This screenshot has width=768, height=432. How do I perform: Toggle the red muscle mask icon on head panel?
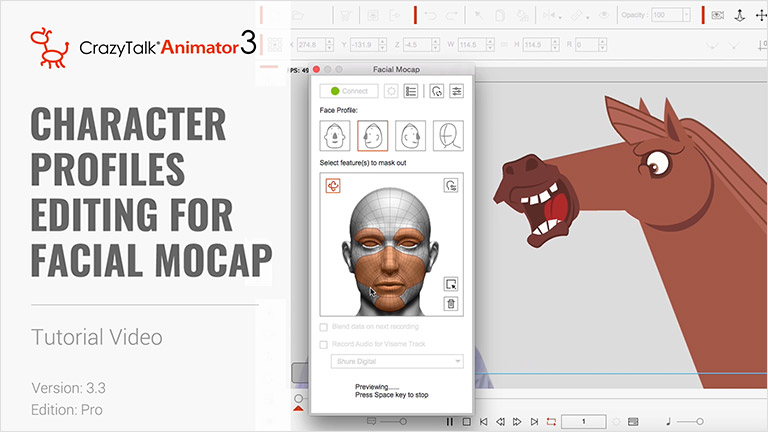333,186
